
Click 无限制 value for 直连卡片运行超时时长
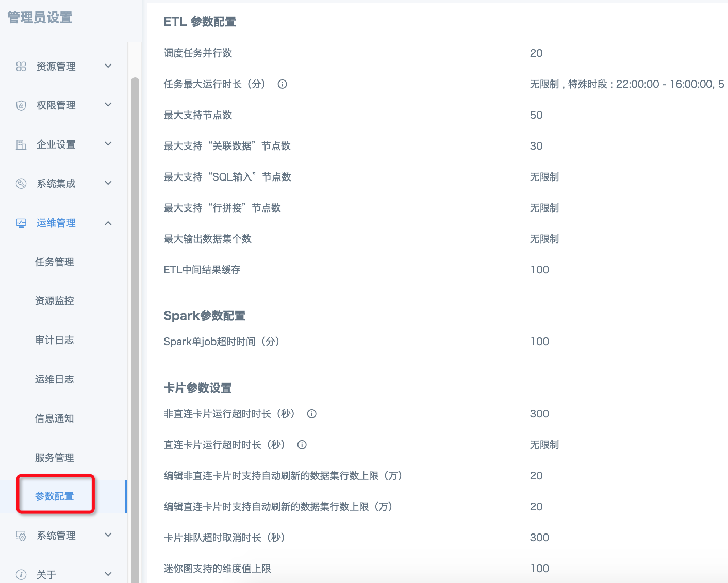544,445
